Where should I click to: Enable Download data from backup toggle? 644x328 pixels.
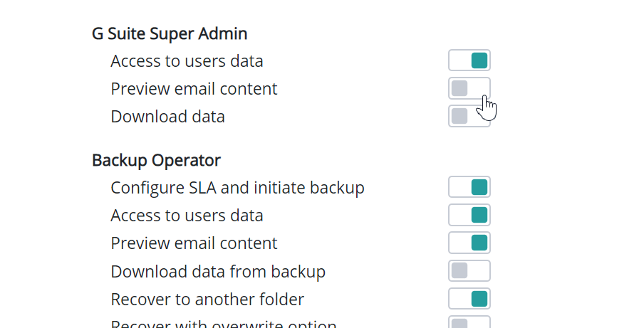coord(469,270)
